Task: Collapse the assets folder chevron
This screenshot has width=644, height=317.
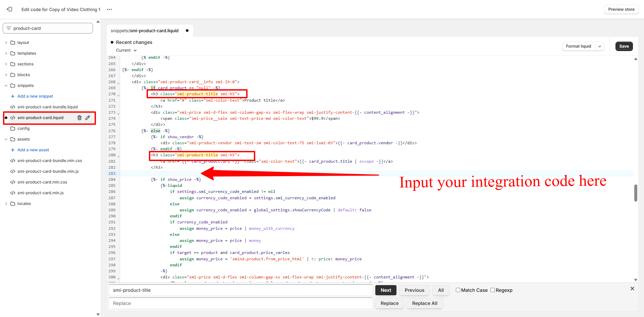Action: coord(6,139)
